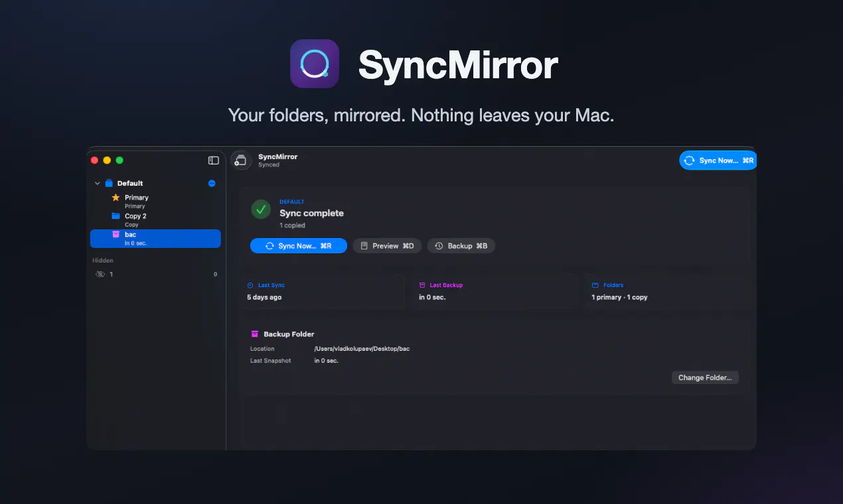The height and width of the screenshot is (504, 843).
Task: Click the 'Sync complete' heading
Action: click(312, 214)
